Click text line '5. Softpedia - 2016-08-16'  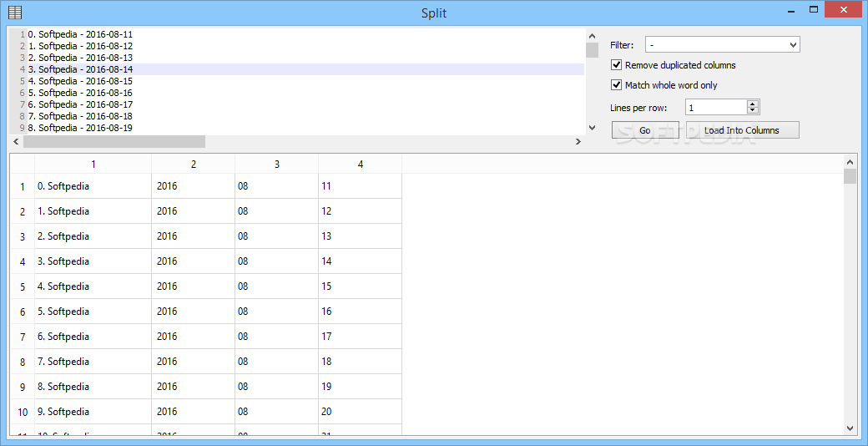click(x=80, y=93)
